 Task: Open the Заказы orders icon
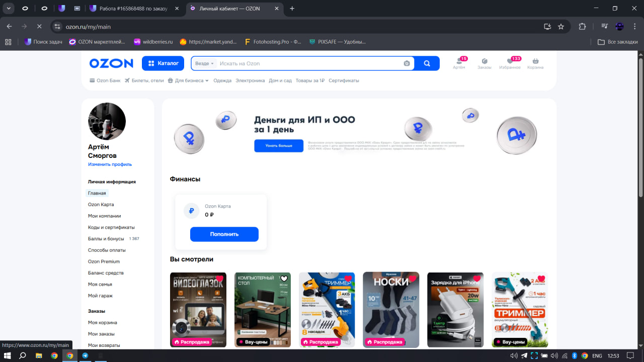click(x=485, y=63)
